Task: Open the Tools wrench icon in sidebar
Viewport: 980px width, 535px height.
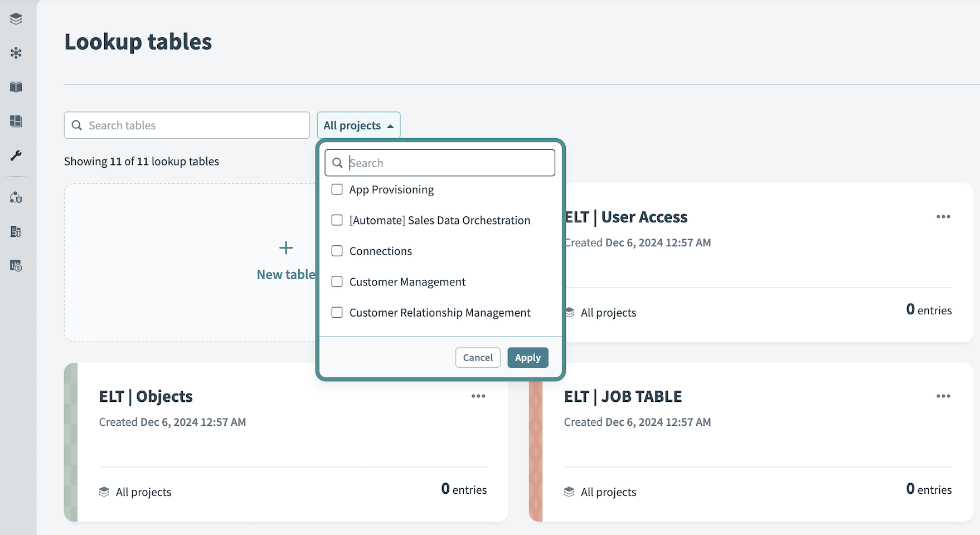Action: pos(16,157)
